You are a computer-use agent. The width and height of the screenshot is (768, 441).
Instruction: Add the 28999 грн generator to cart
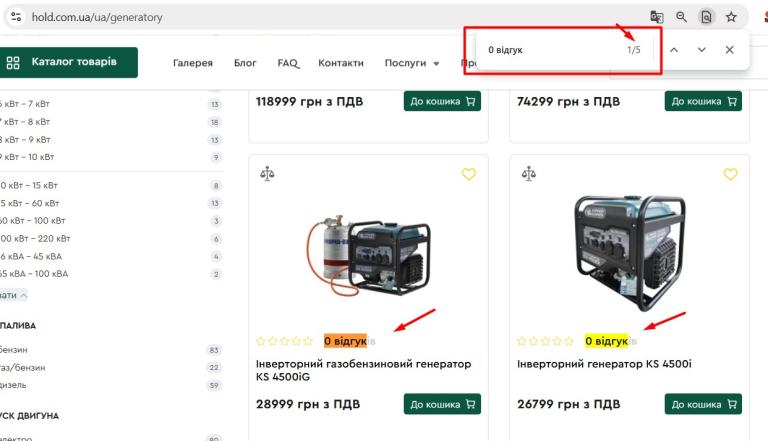(x=442, y=404)
